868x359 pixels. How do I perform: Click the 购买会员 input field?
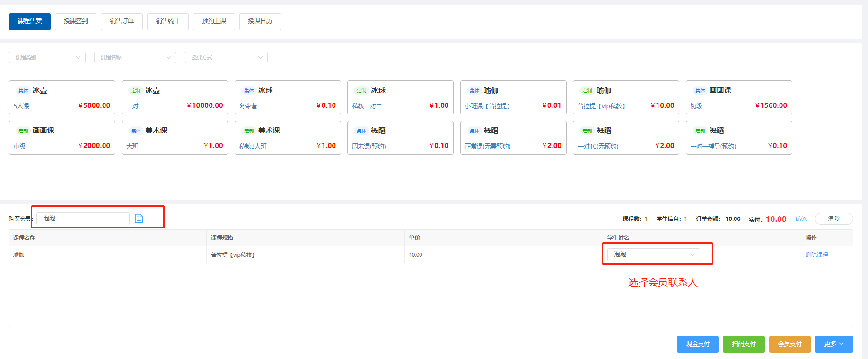click(83, 218)
